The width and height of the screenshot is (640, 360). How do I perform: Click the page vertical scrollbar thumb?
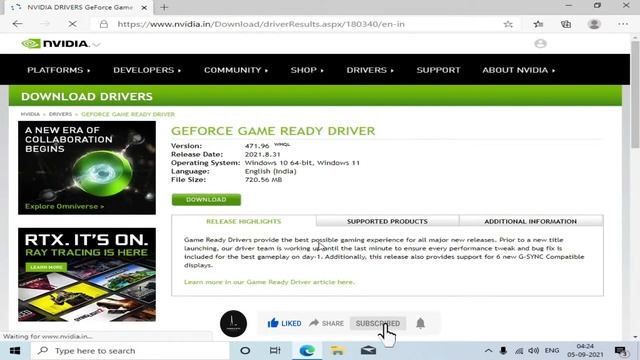pyautogui.click(x=635, y=94)
